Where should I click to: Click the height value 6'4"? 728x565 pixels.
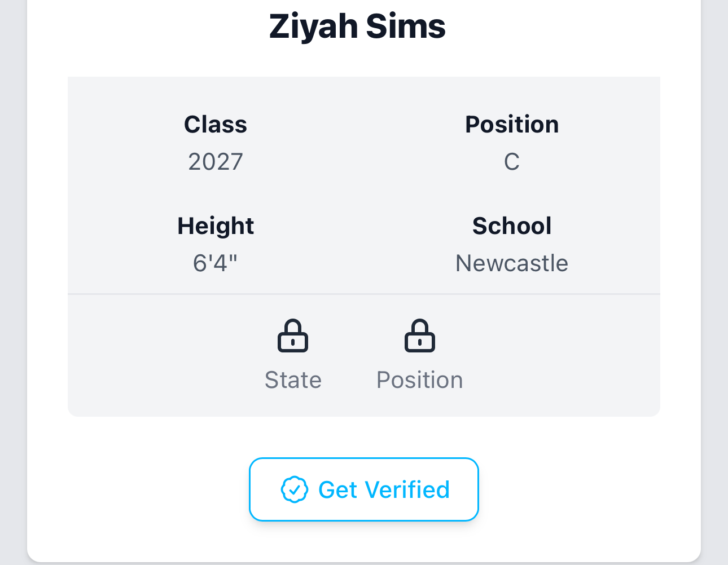[x=216, y=263]
